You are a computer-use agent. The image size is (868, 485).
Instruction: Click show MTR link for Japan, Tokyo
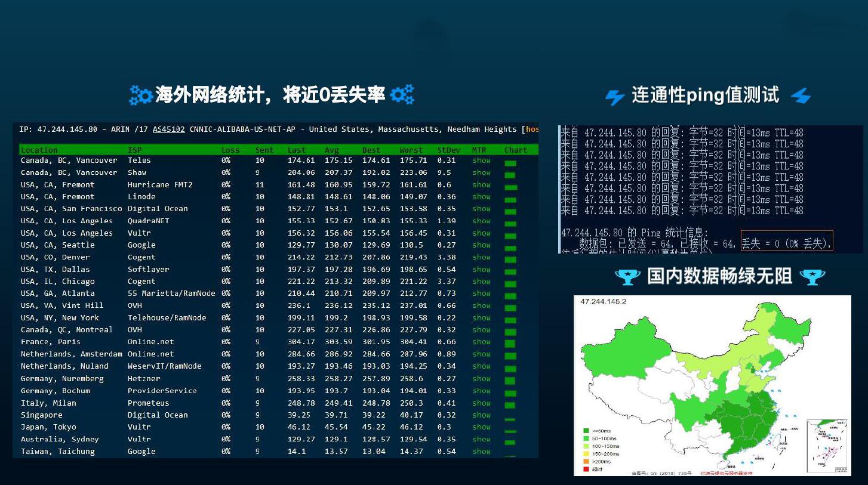(481, 427)
